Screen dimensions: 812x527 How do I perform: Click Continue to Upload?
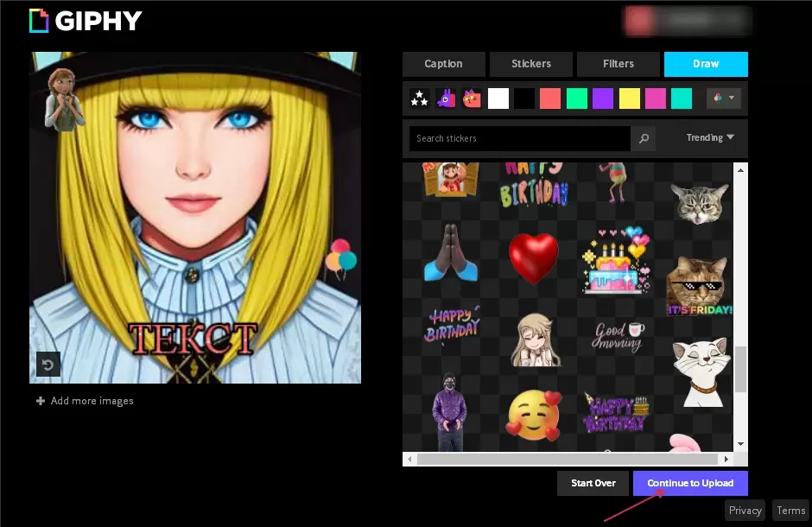point(690,483)
